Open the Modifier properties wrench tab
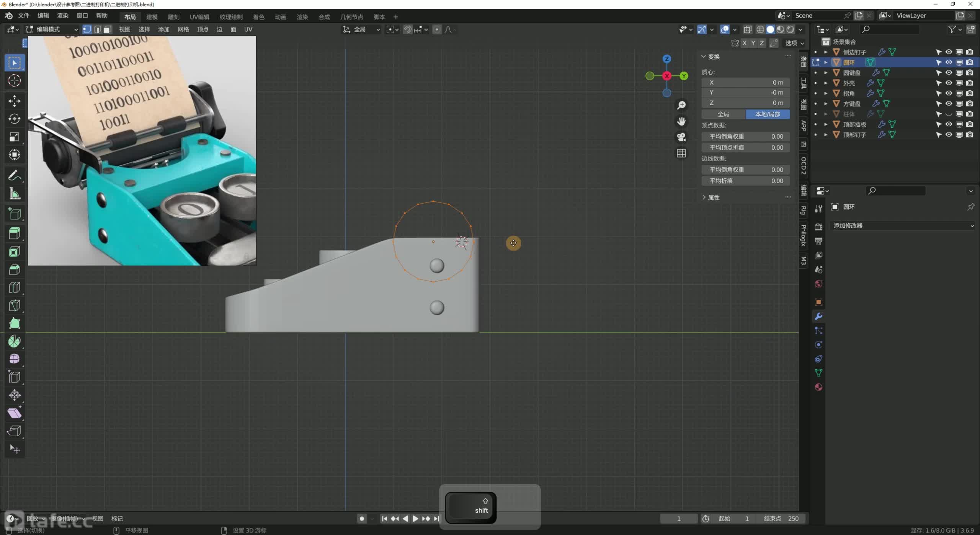Screen dimensions: 980x535 (x=818, y=316)
